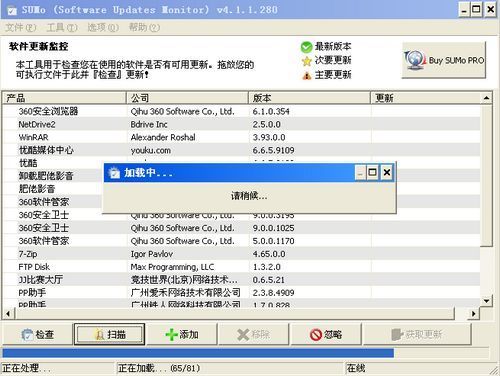Viewport: 500px width, 376px height.
Task: Select the WinRAR row
Action: [x=242, y=137]
